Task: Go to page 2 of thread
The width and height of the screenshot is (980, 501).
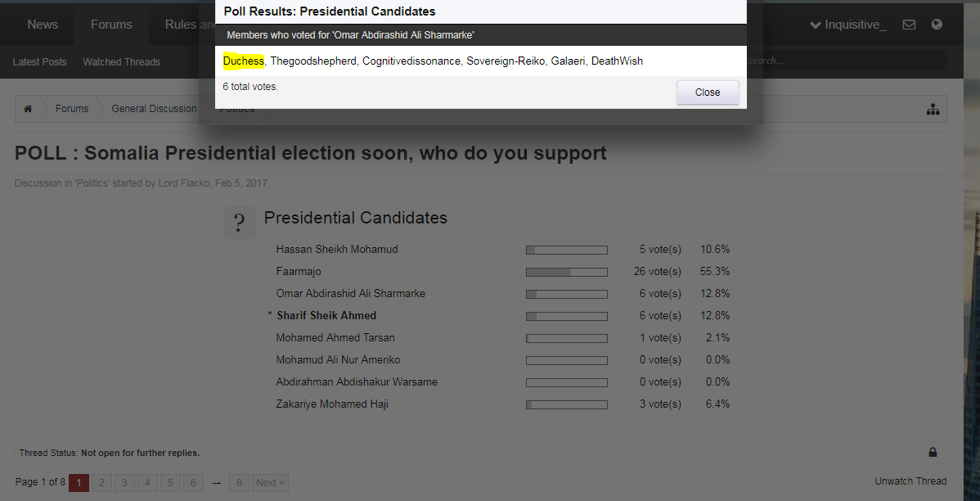Action: pyautogui.click(x=102, y=483)
